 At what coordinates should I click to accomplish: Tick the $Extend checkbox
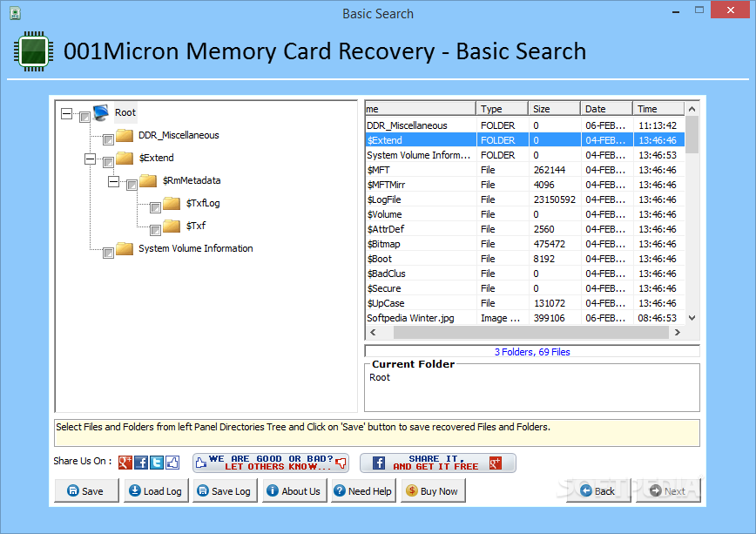coord(108,162)
